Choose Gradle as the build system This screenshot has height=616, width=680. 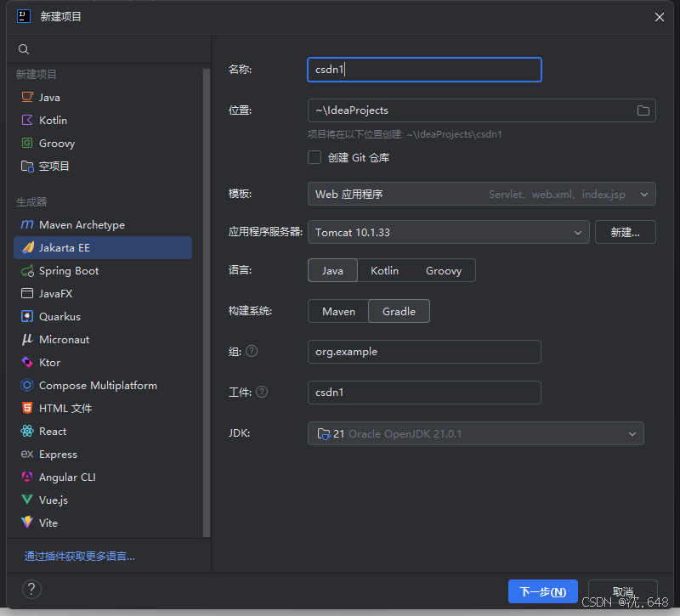pyautogui.click(x=399, y=311)
